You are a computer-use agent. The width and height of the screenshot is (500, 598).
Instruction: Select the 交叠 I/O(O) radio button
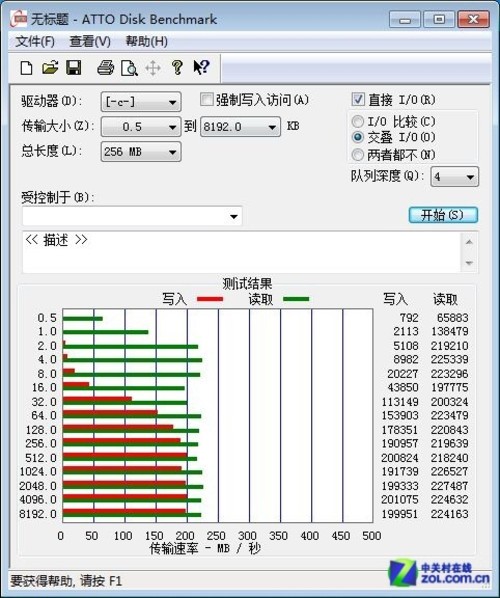(357, 137)
